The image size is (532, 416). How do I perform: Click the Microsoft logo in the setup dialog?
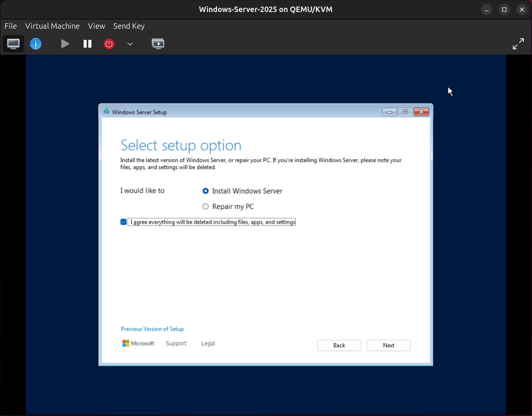(126, 343)
